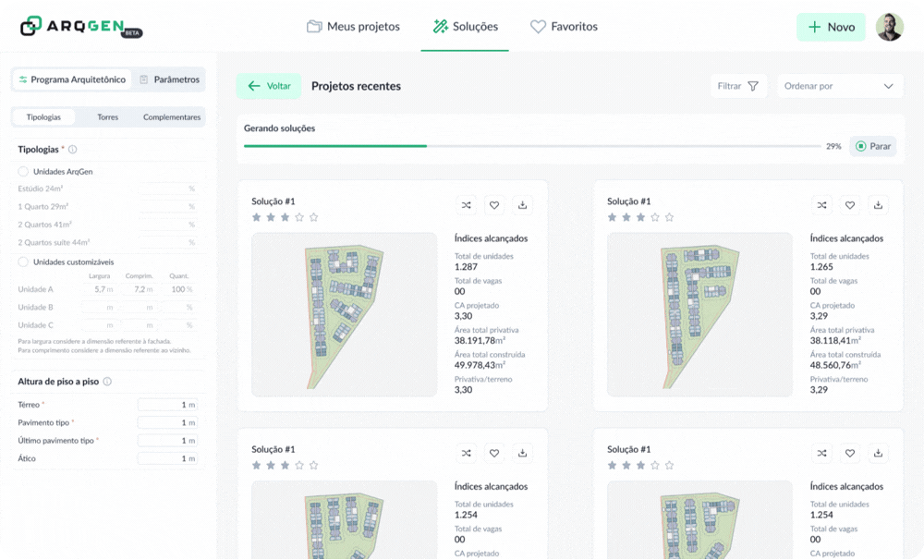Click the info icon beside Altura de piso a piso
The image size is (924, 560).
point(107,382)
